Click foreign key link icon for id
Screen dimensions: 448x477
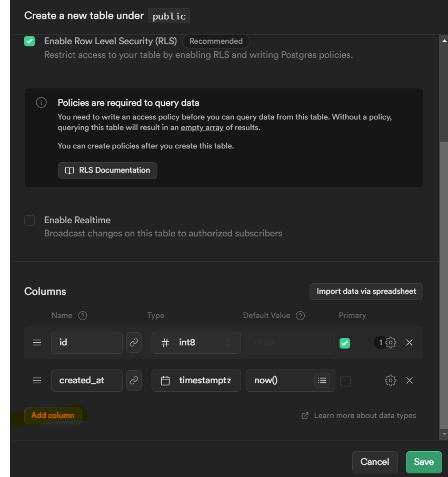click(x=134, y=343)
